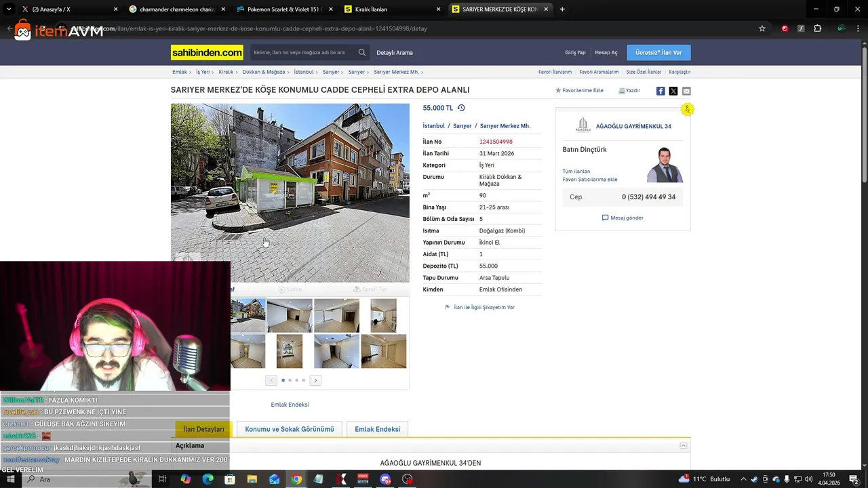The width and height of the screenshot is (868, 488).
Task: Open the Copilot icon on taskbar
Action: 186,479
